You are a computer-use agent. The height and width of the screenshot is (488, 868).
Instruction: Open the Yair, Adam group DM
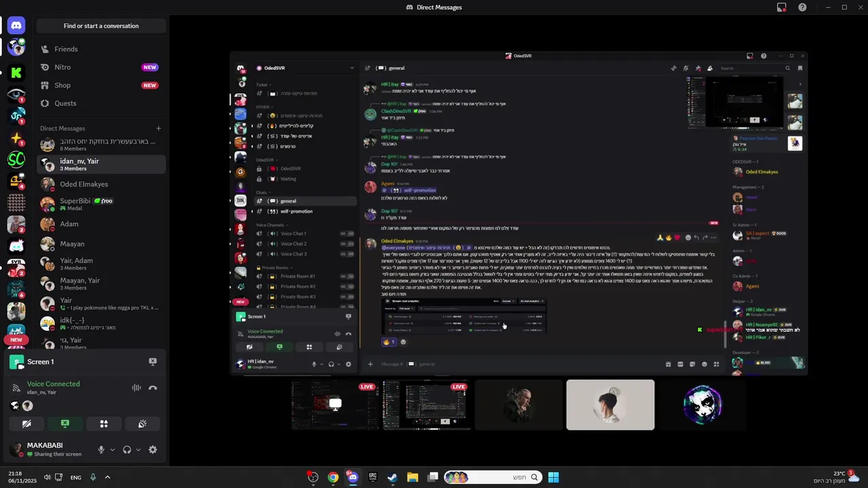(101, 264)
